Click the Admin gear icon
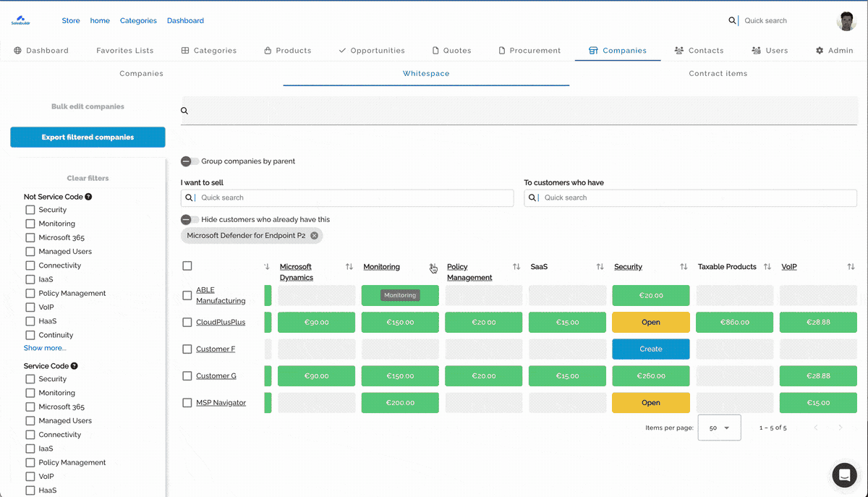 pyautogui.click(x=820, y=51)
